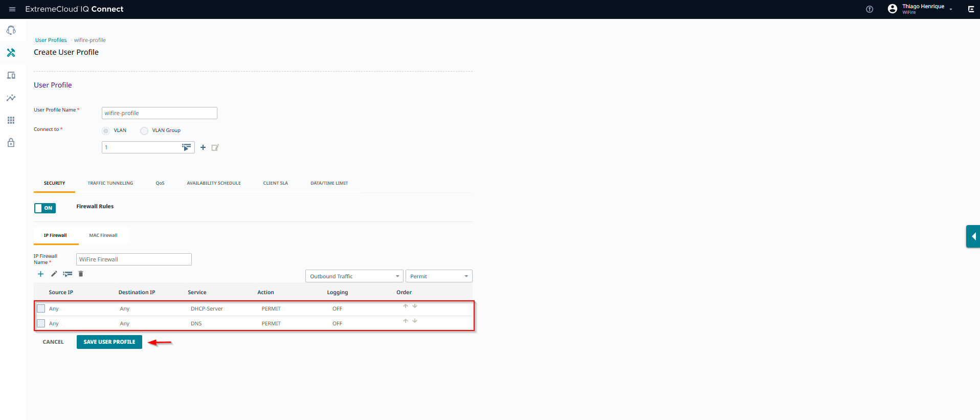The image size is (980, 420).
Task: Open the headset support icon in the sidebar
Action: pos(11,30)
